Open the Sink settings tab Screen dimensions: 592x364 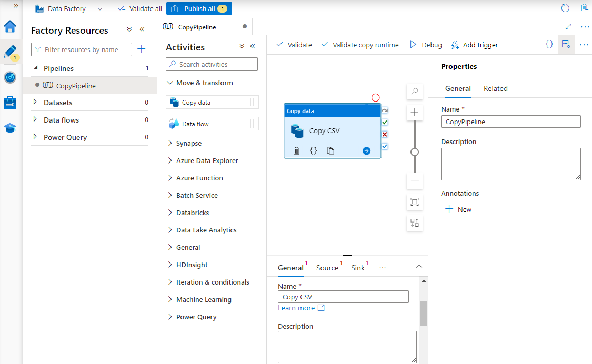[357, 267]
